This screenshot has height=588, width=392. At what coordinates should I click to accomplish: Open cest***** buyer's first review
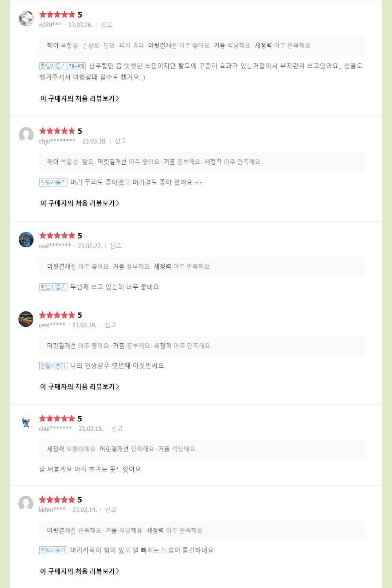(x=80, y=387)
